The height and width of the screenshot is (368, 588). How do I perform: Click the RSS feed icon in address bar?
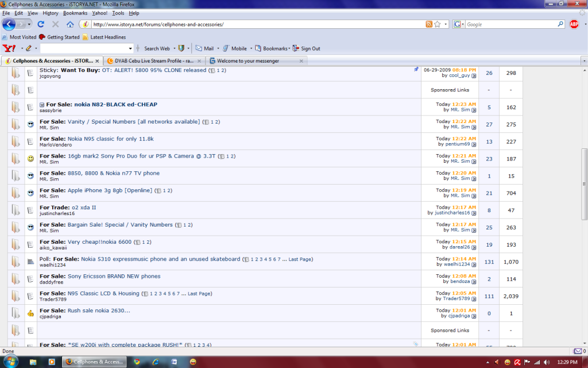(429, 24)
